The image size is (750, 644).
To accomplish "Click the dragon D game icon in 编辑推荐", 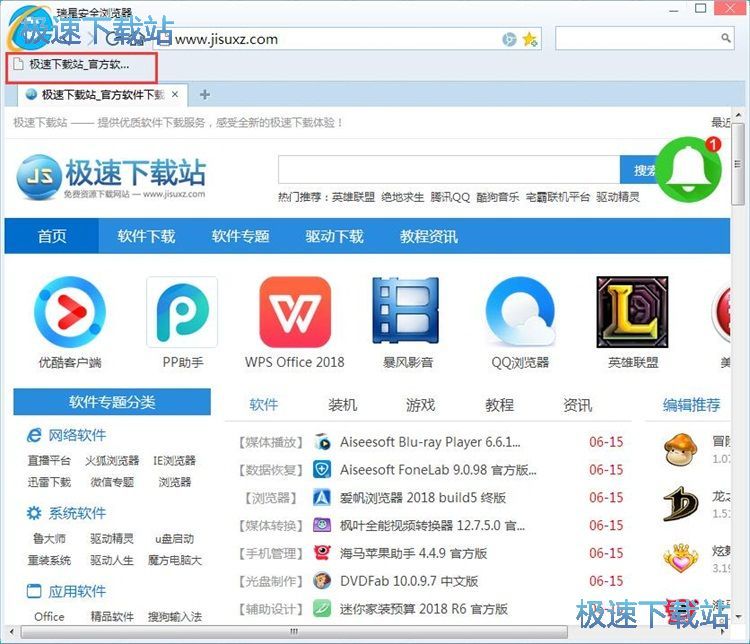I will tap(680, 504).
